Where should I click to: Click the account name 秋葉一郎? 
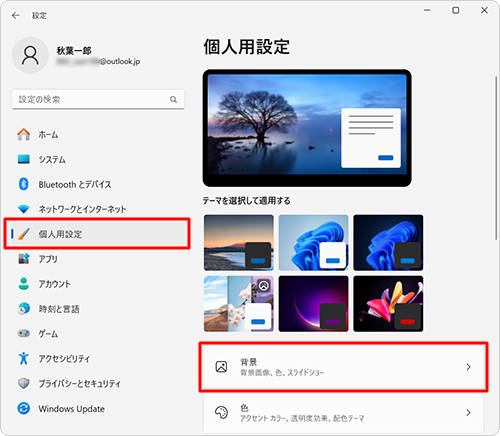tap(74, 51)
